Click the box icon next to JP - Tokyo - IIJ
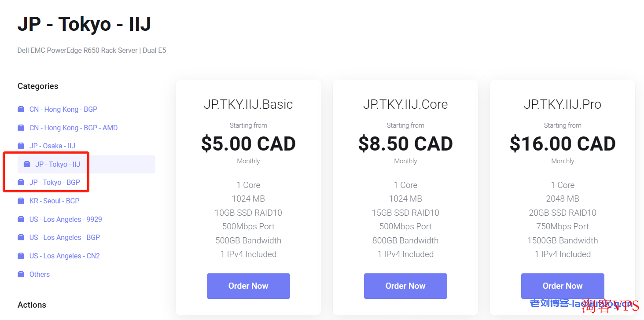 [x=27, y=164]
